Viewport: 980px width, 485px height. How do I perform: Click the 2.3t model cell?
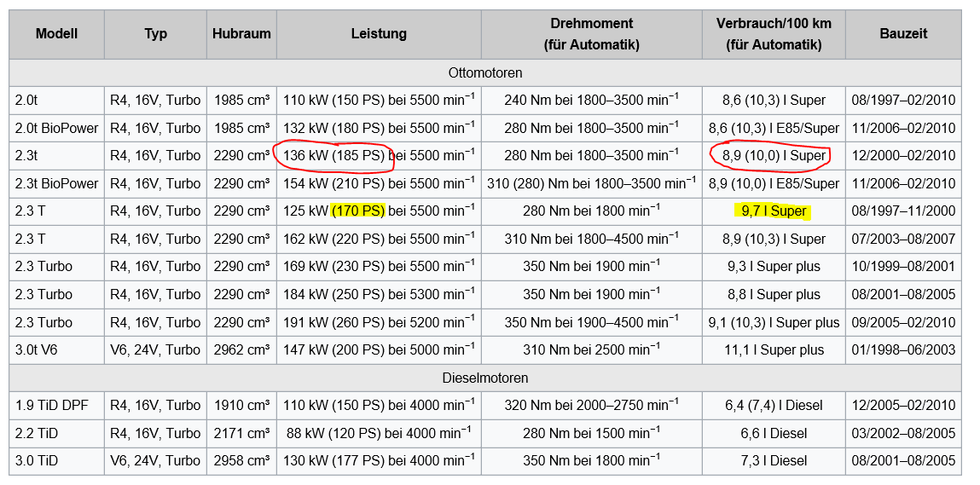(x=57, y=156)
